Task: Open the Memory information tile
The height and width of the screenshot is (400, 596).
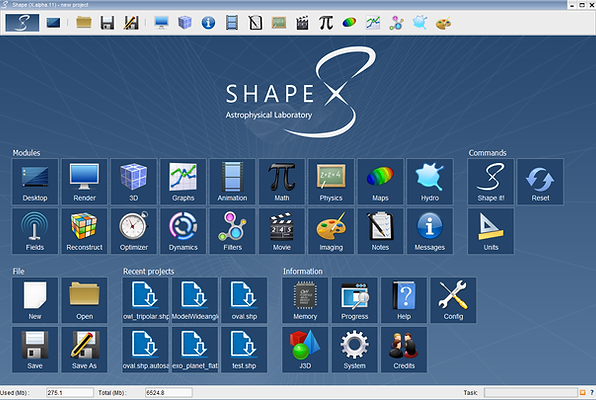Action: tap(305, 300)
